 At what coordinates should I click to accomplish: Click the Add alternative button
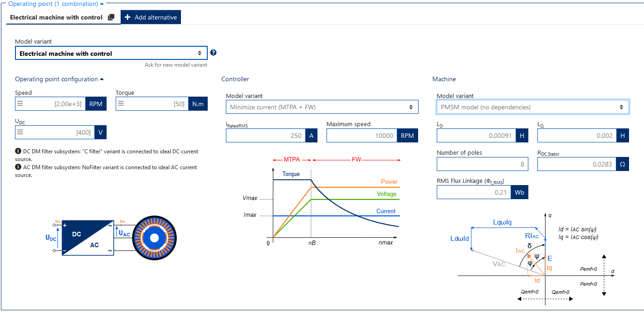tap(151, 17)
